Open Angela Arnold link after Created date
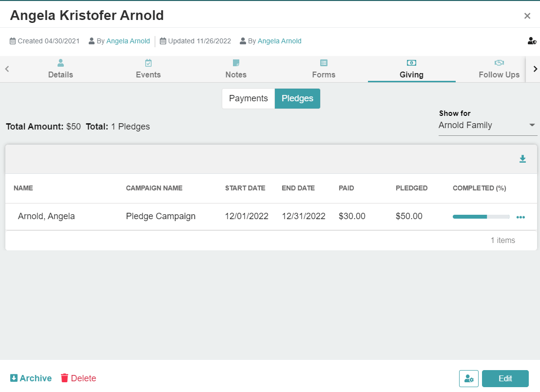540x392 pixels. pos(128,41)
